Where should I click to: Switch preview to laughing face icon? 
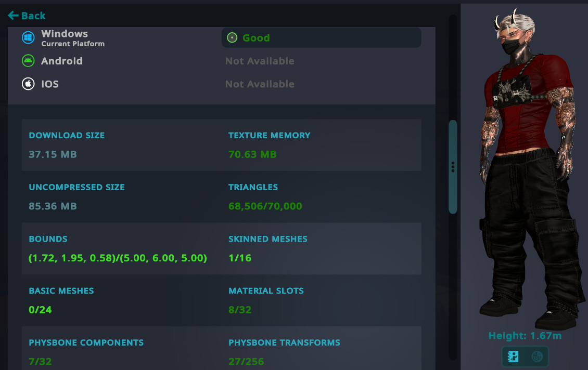537,356
